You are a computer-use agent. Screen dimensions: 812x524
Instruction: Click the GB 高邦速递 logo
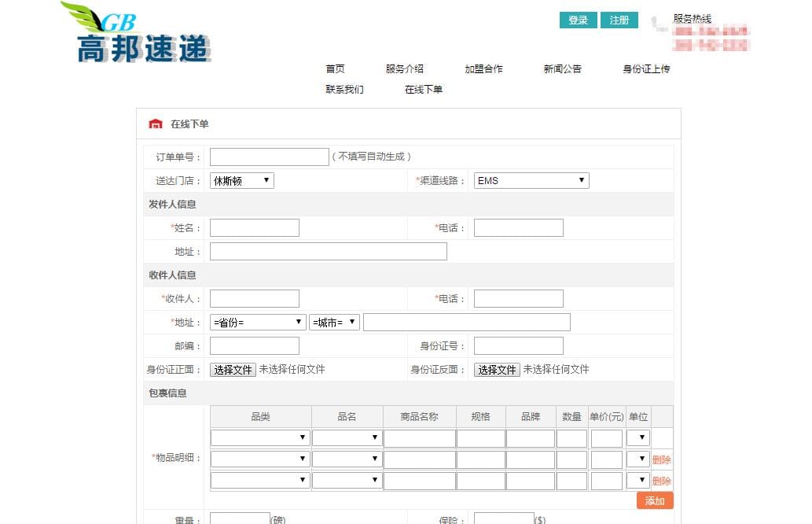point(136,33)
